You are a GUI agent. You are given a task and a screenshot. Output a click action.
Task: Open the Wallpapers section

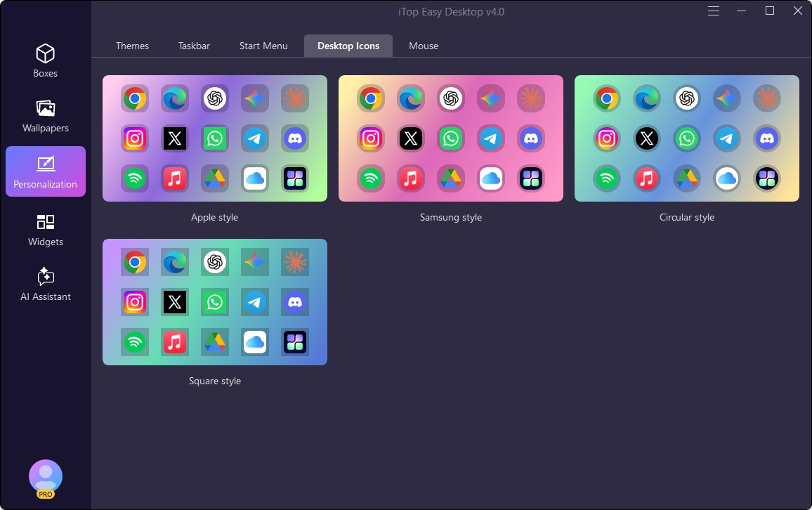45,117
